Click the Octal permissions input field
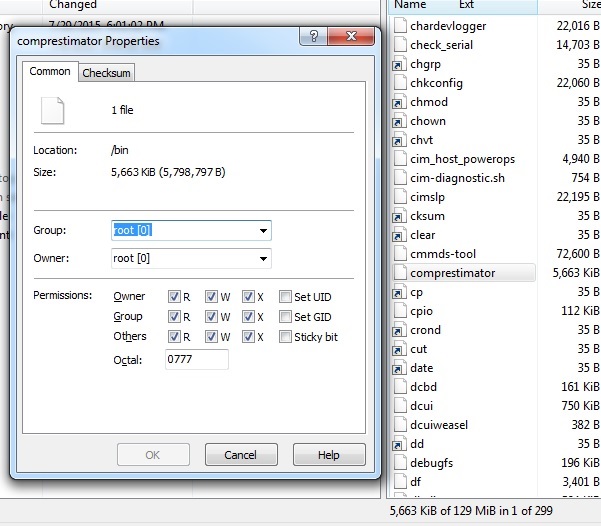The height and width of the screenshot is (526, 601). click(196, 360)
